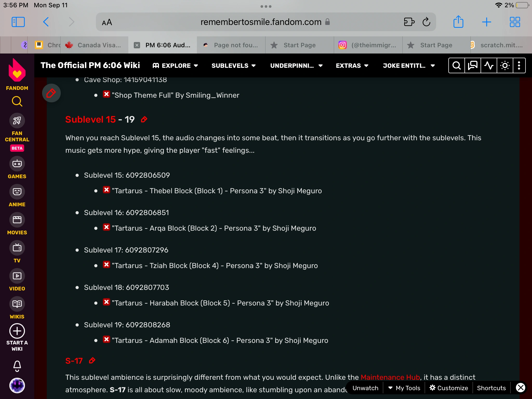
Task: Toggle the Safari sidebar panel
Action: coord(18,22)
